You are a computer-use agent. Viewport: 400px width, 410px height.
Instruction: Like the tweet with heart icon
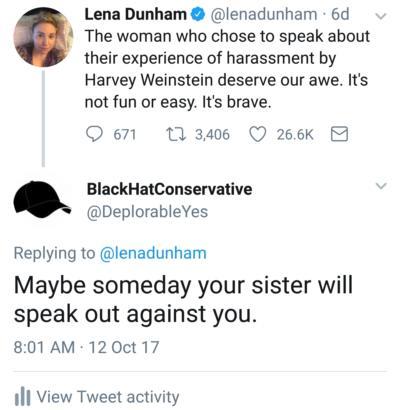[257, 135]
